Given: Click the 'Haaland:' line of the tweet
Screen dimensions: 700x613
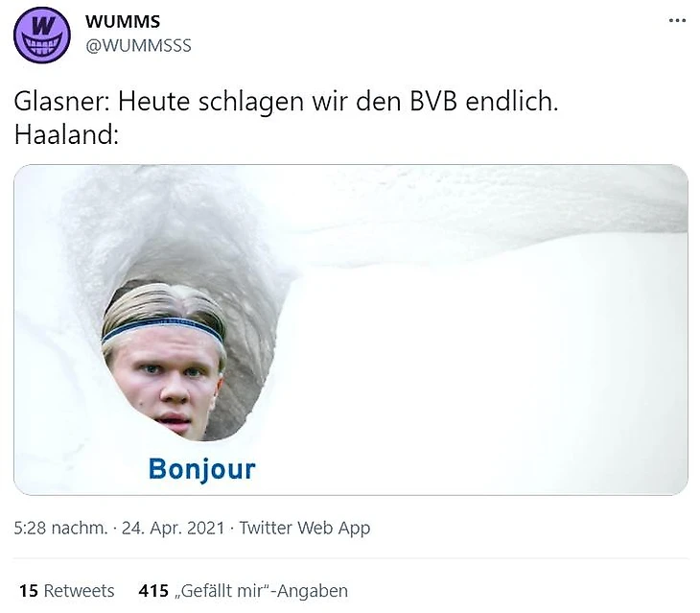Looking at the screenshot, I should coord(66,134).
